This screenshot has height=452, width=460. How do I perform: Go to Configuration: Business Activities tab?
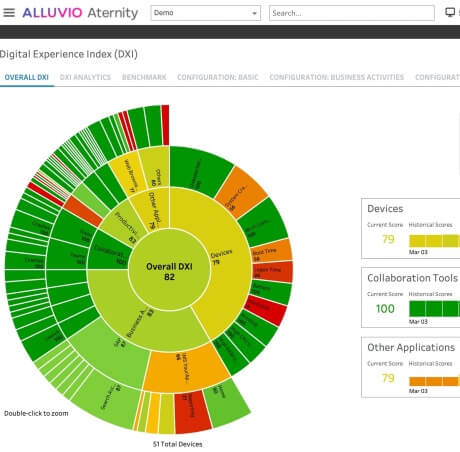tap(337, 77)
